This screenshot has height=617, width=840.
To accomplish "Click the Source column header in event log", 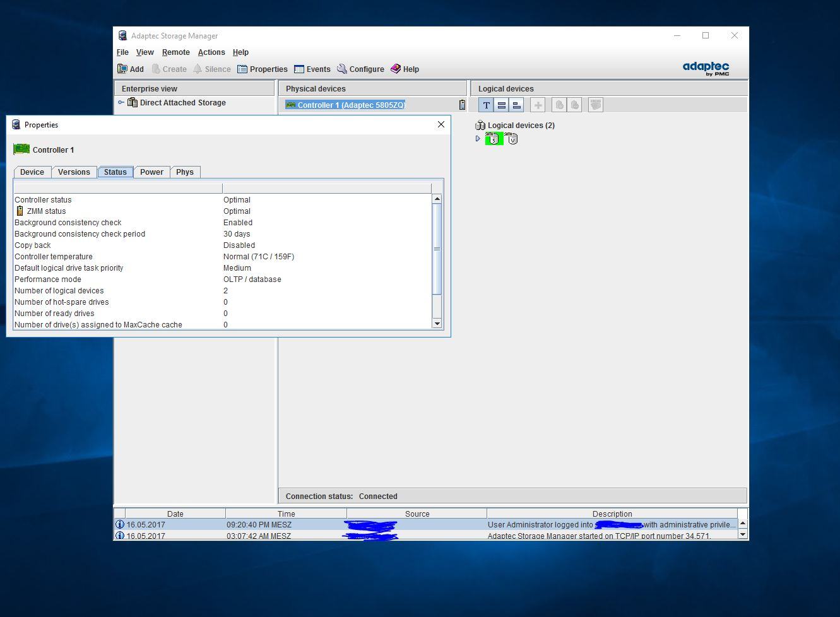I will point(417,514).
